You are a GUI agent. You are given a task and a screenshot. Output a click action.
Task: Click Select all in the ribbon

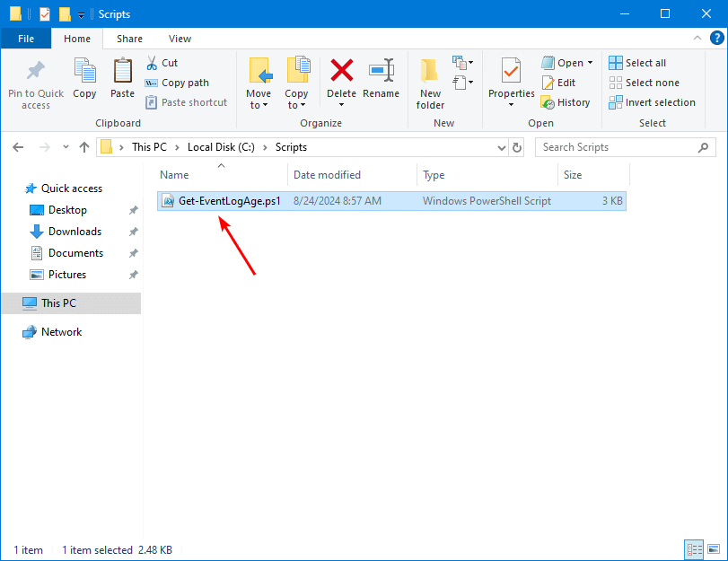point(637,63)
